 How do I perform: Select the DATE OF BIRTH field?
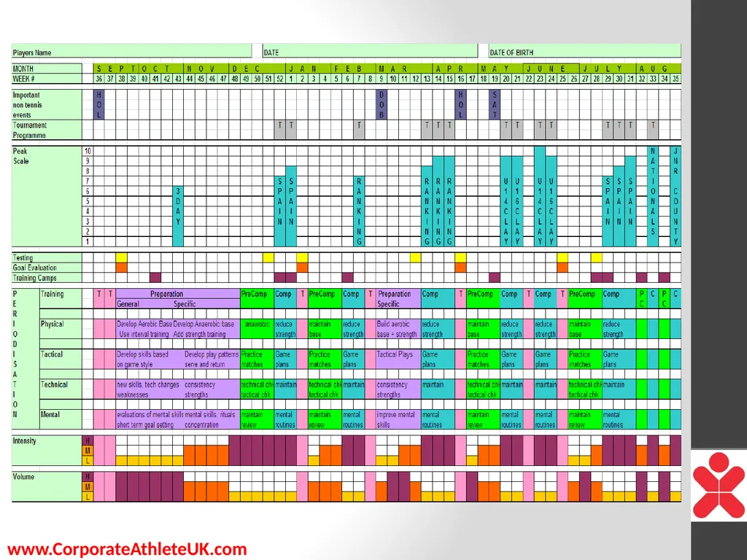[585, 52]
